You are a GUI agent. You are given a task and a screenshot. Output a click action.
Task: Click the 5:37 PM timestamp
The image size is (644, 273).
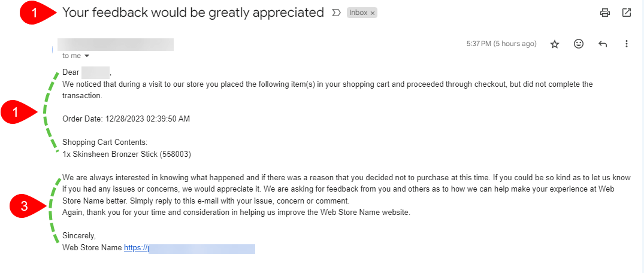[x=501, y=44]
